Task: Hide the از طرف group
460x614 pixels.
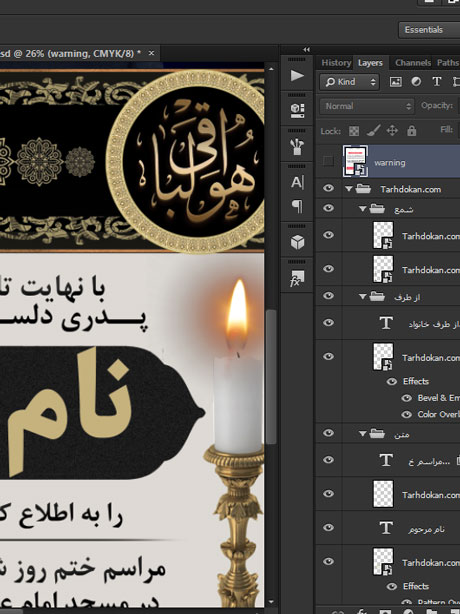Action: pos(328,296)
